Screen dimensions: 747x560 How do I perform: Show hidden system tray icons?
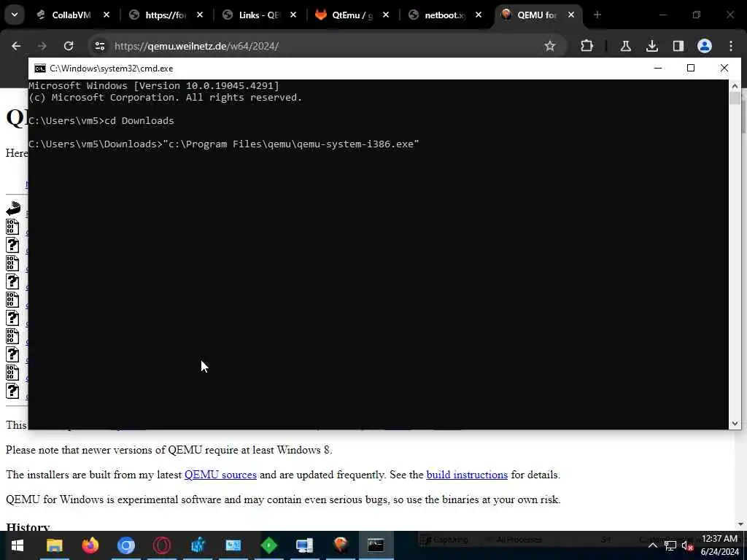[x=653, y=545]
